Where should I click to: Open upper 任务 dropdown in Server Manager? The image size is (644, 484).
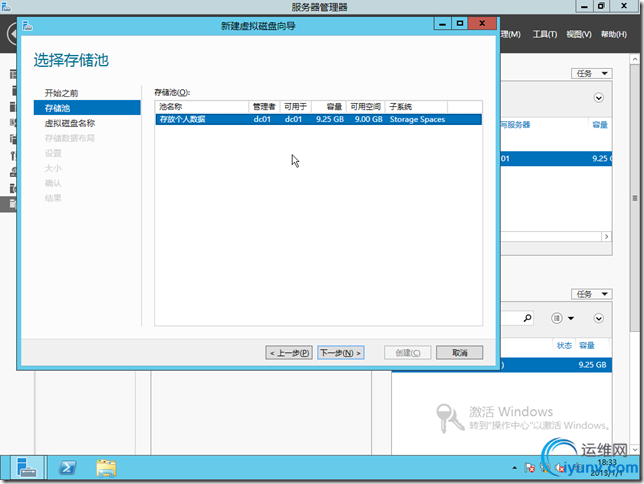591,74
